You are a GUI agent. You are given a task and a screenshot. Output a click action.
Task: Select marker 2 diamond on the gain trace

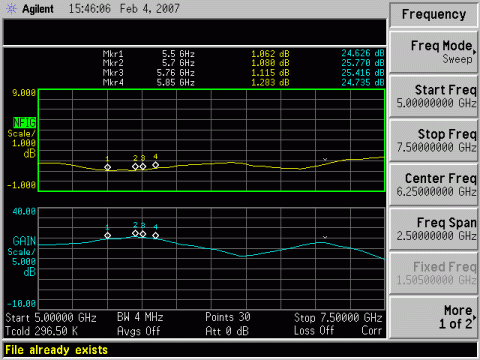(135, 233)
